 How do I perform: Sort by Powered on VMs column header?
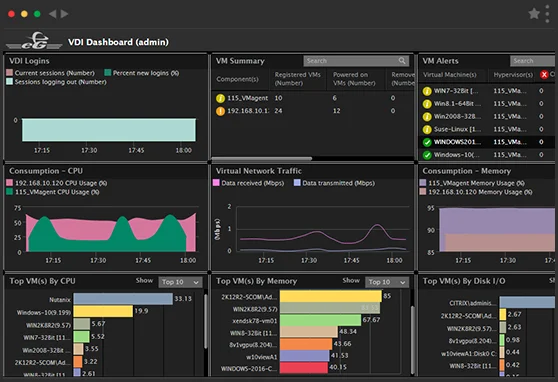click(x=354, y=79)
